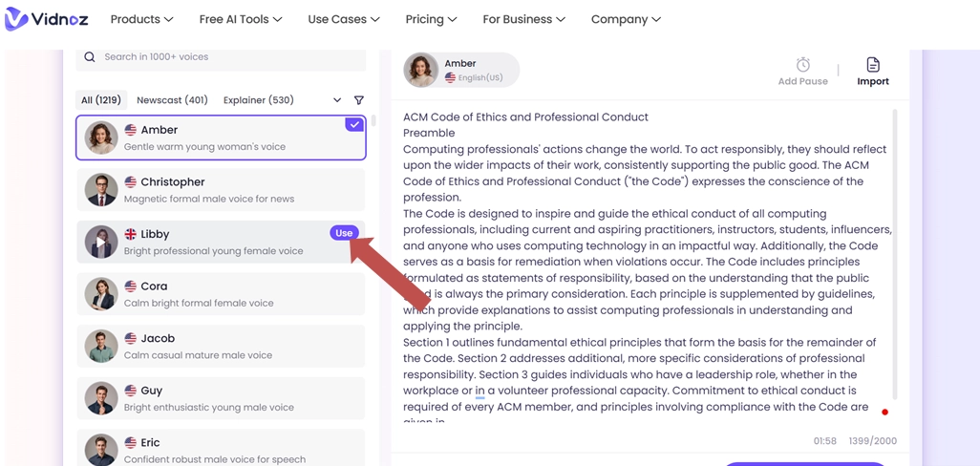Click the red recording dot icon

coord(884,413)
